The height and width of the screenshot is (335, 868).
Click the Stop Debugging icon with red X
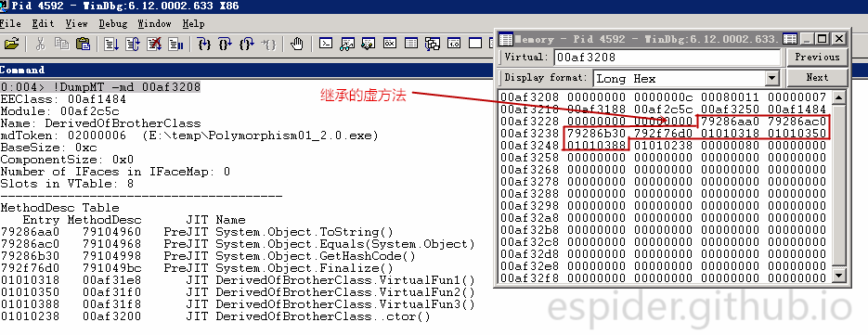154,44
